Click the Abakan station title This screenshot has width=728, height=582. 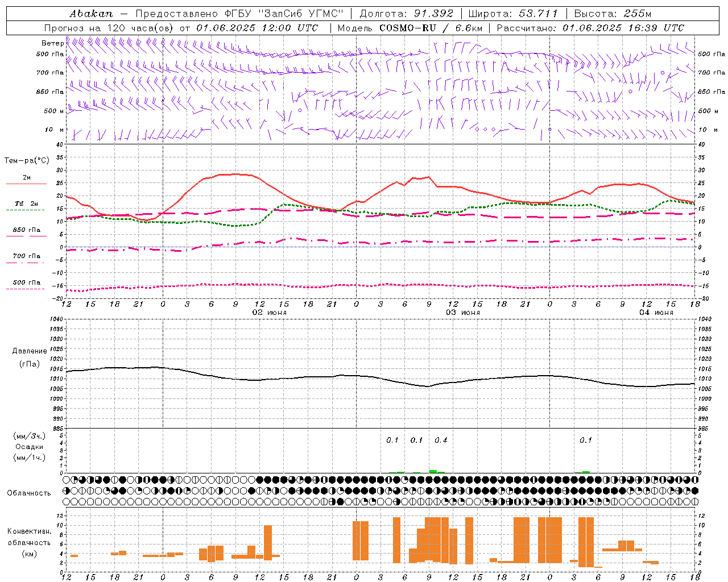(x=91, y=14)
